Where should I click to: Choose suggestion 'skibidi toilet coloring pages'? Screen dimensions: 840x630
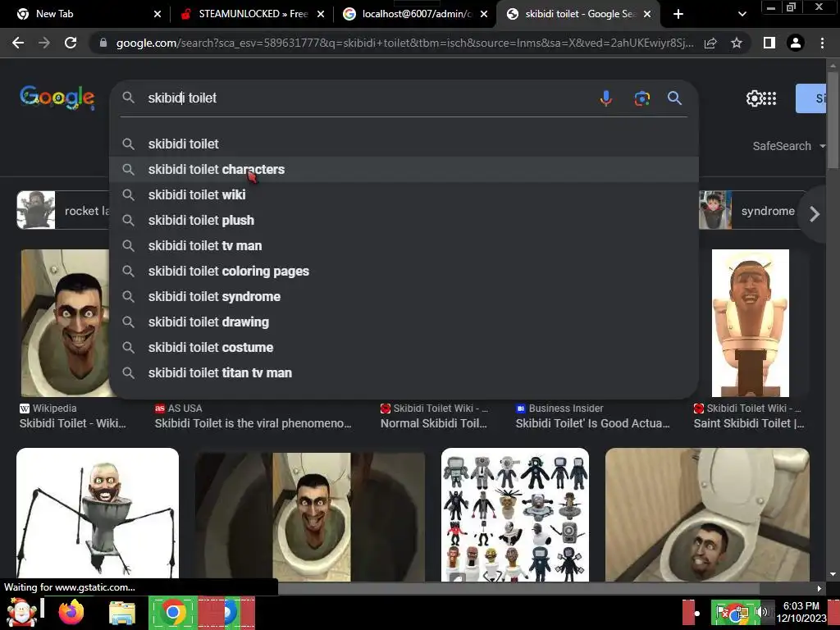(404, 271)
